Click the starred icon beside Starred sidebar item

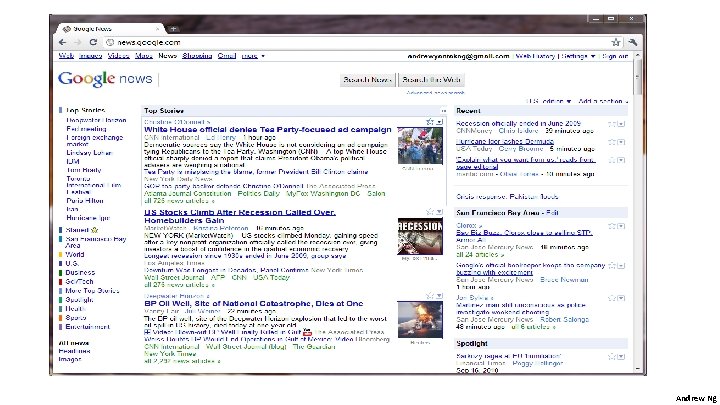[95, 230]
